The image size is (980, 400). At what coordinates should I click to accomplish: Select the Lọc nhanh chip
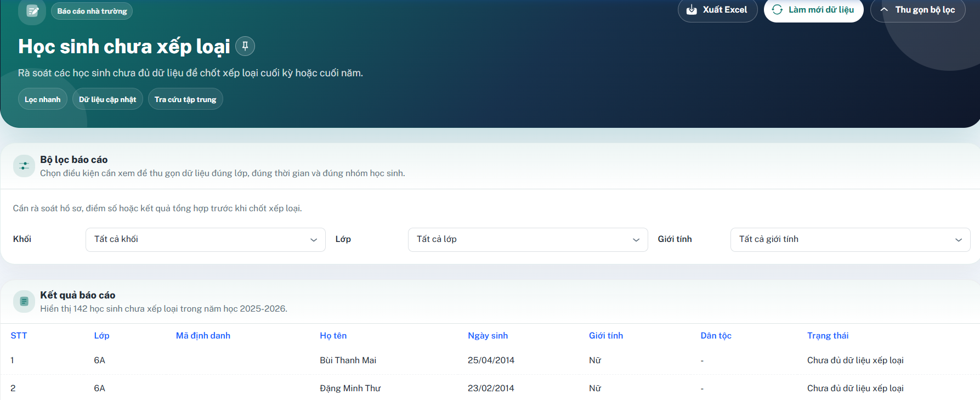pos(43,99)
